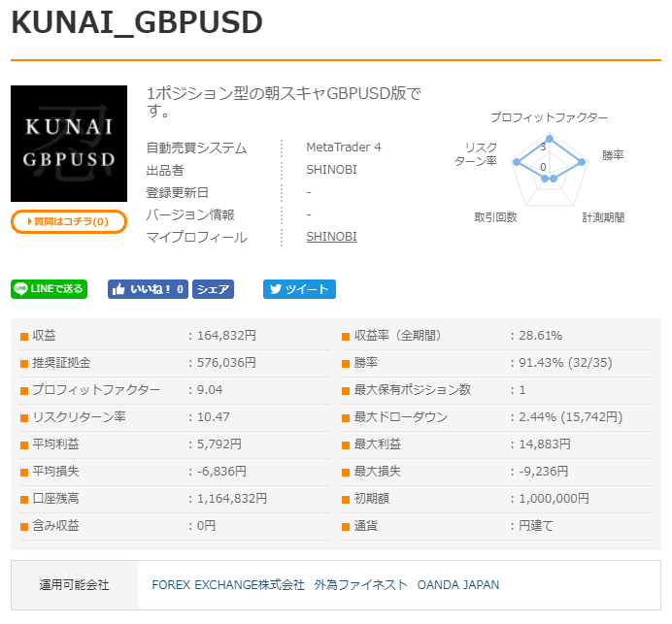This screenshot has width=672, height=624.
Task: Click the 取引回数 radar chart label
Action: coord(495,217)
